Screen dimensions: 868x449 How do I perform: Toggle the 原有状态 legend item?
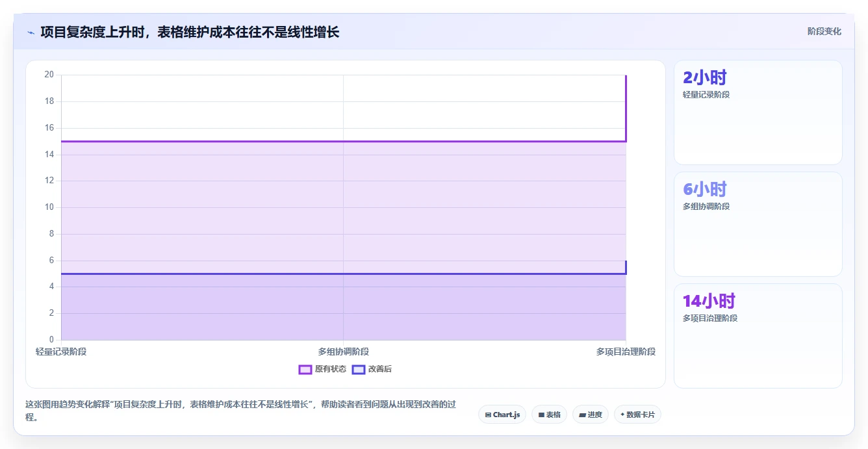[322, 369]
